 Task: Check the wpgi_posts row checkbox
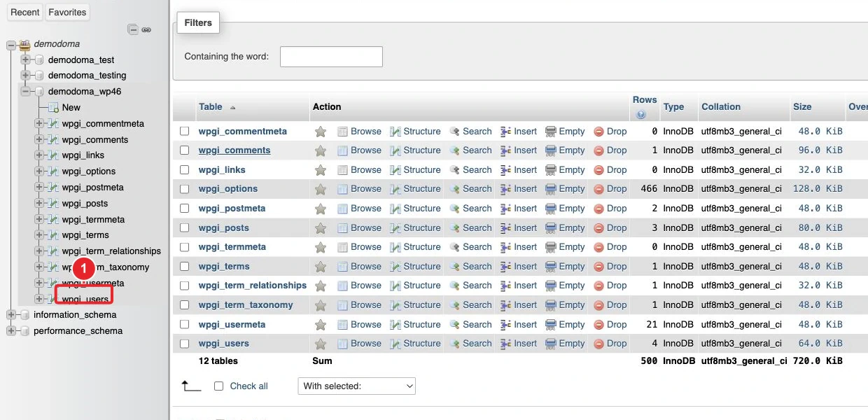point(185,228)
